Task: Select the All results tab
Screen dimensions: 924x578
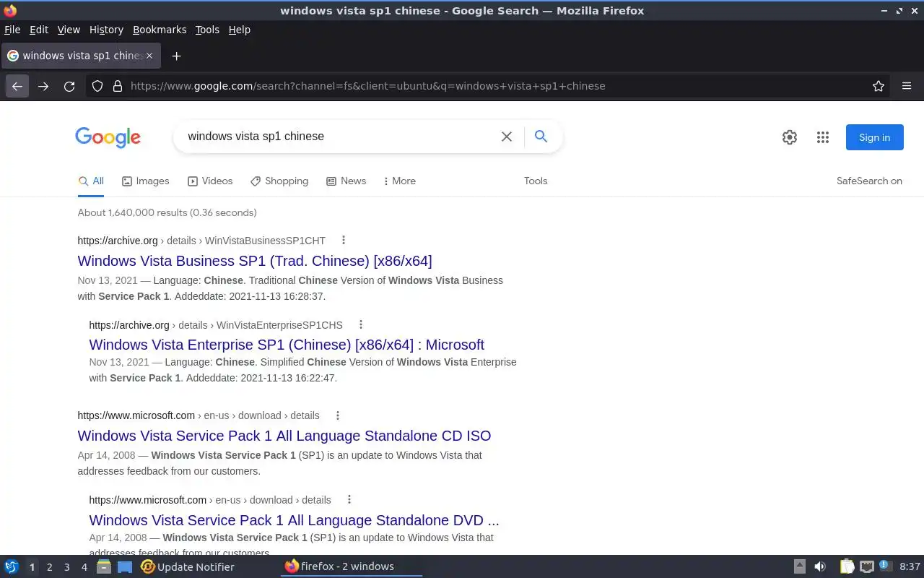Action: [91, 181]
